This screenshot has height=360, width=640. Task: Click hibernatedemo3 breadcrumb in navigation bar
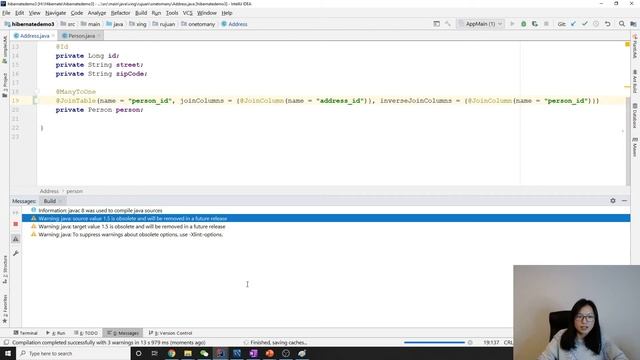29,24
